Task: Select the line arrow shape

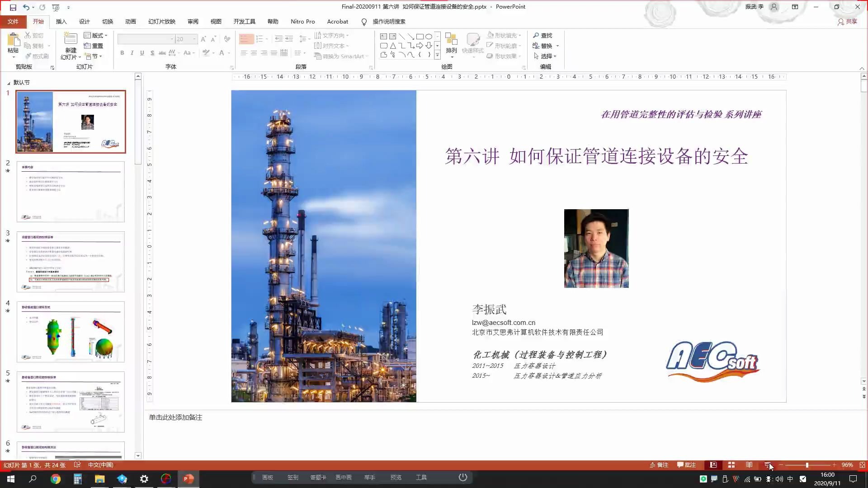Action: click(x=410, y=36)
